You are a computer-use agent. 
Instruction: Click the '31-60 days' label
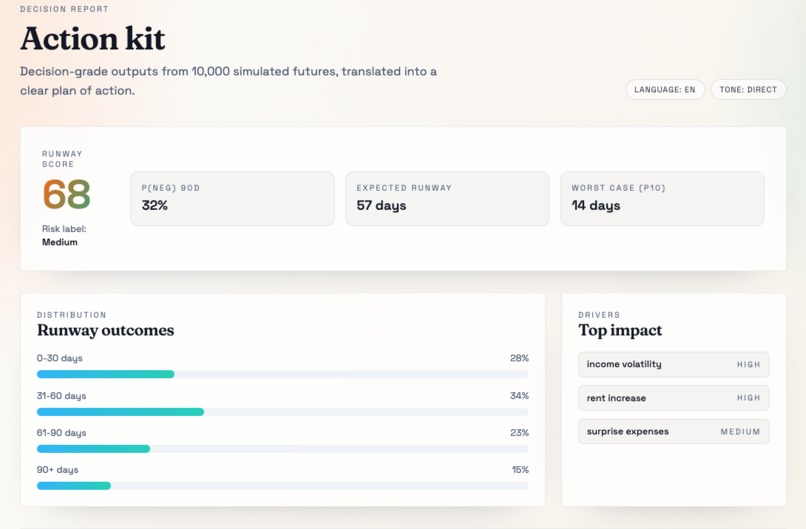pyautogui.click(x=61, y=396)
